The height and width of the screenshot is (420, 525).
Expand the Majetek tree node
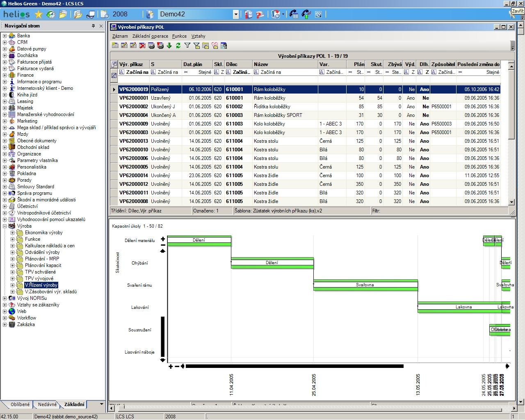click(x=5, y=108)
